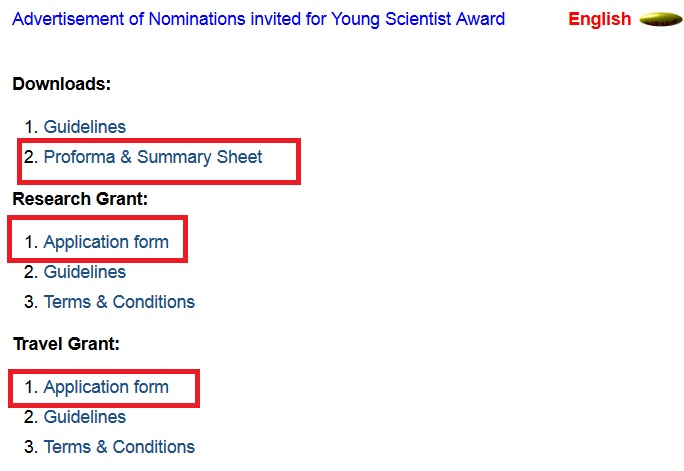Open Research Grant Terms & Conditions
The height and width of the screenshot is (471, 684).
click(x=119, y=302)
